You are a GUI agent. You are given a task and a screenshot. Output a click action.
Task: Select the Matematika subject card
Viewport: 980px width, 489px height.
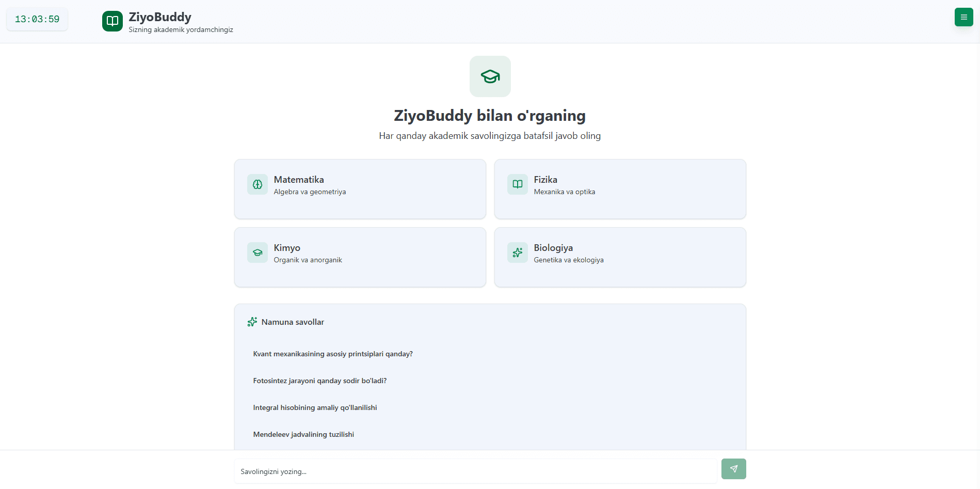click(360, 189)
